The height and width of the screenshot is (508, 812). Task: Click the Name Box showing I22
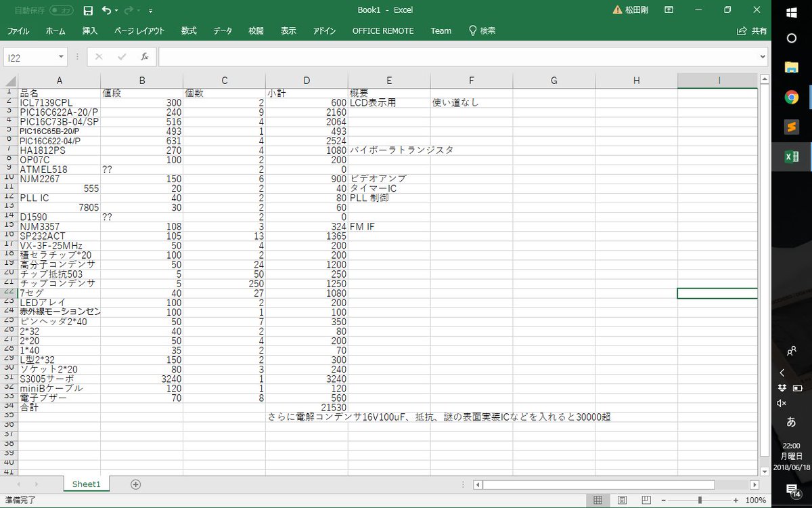(30, 58)
